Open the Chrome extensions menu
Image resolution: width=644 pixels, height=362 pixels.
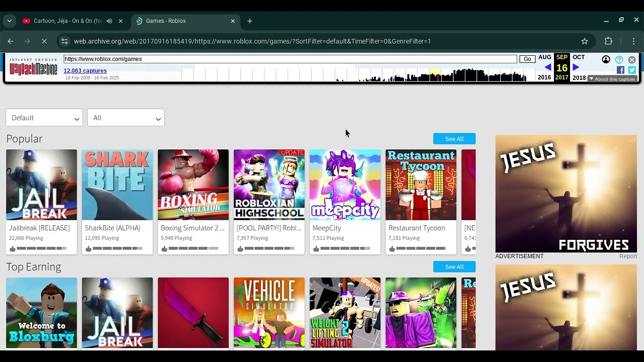608,41
